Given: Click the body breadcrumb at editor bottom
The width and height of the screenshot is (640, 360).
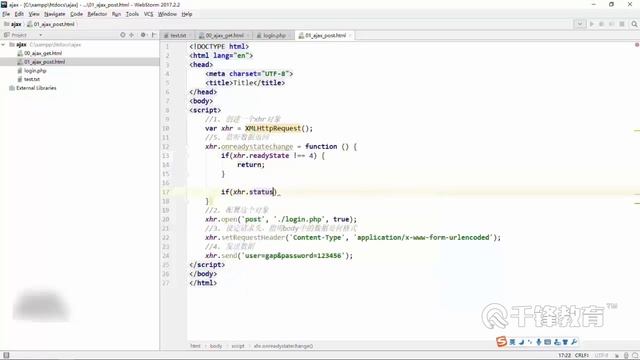Looking at the screenshot, I should 216,346.
